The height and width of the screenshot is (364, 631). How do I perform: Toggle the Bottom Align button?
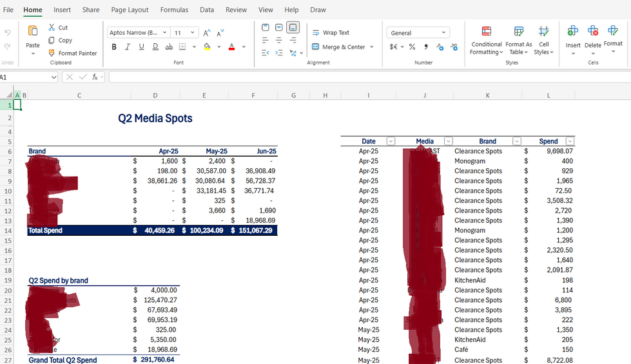click(x=293, y=27)
